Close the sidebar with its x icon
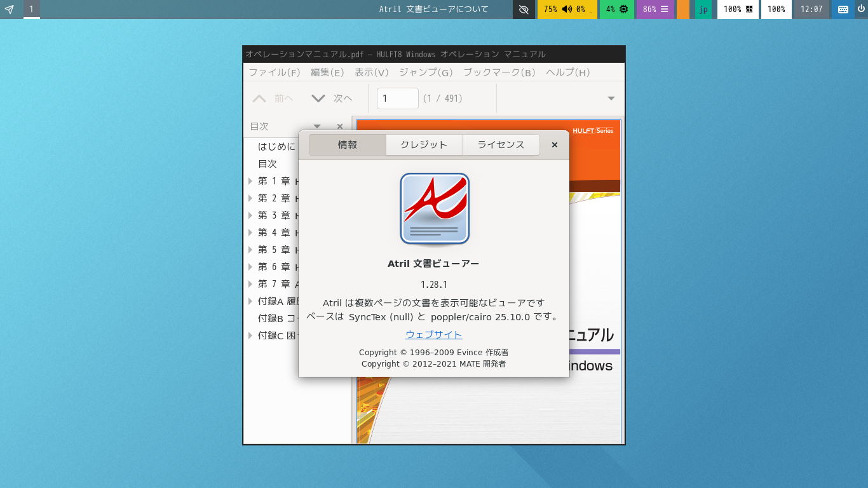Image resolution: width=868 pixels, height=488 pixels. pos(340,126)
